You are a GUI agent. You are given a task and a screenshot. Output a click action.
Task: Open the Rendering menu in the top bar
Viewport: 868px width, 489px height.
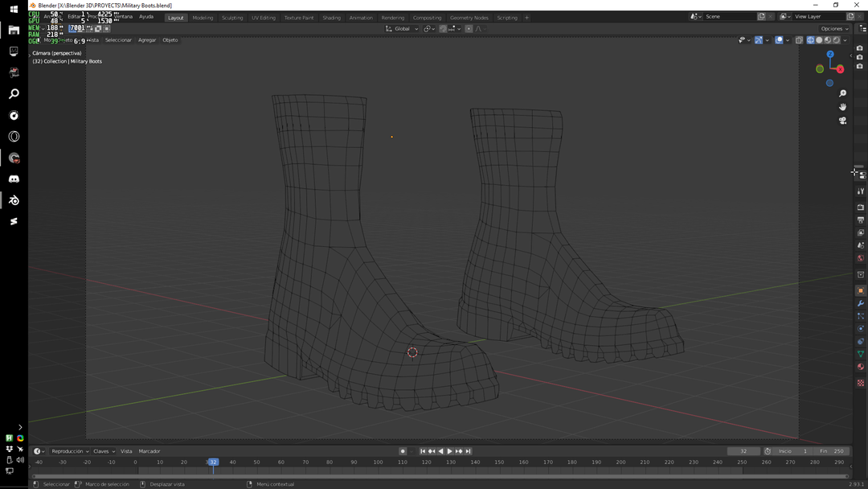(393, 17)
